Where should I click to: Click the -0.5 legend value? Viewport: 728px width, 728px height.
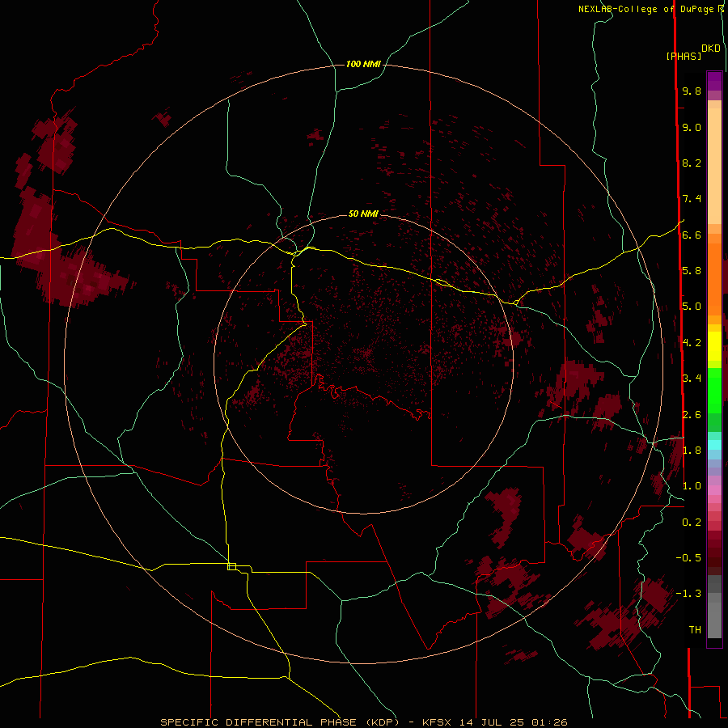click(688, 558)
